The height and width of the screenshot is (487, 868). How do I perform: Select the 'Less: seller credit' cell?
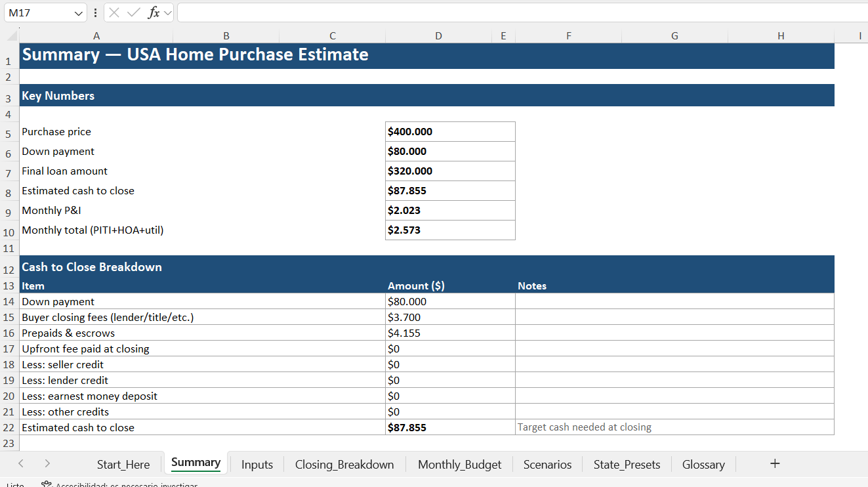(203, 364)
